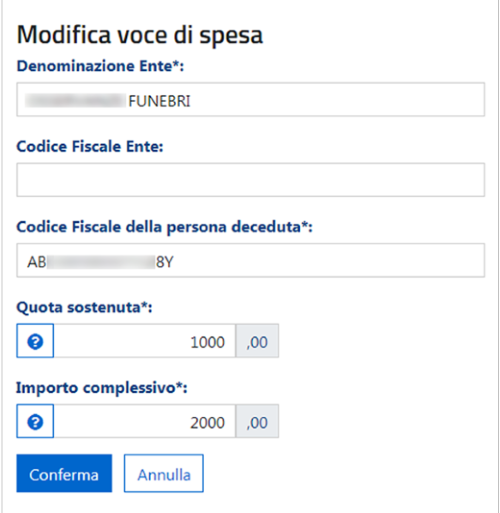Click the blurred portion of the entity name

76,101
